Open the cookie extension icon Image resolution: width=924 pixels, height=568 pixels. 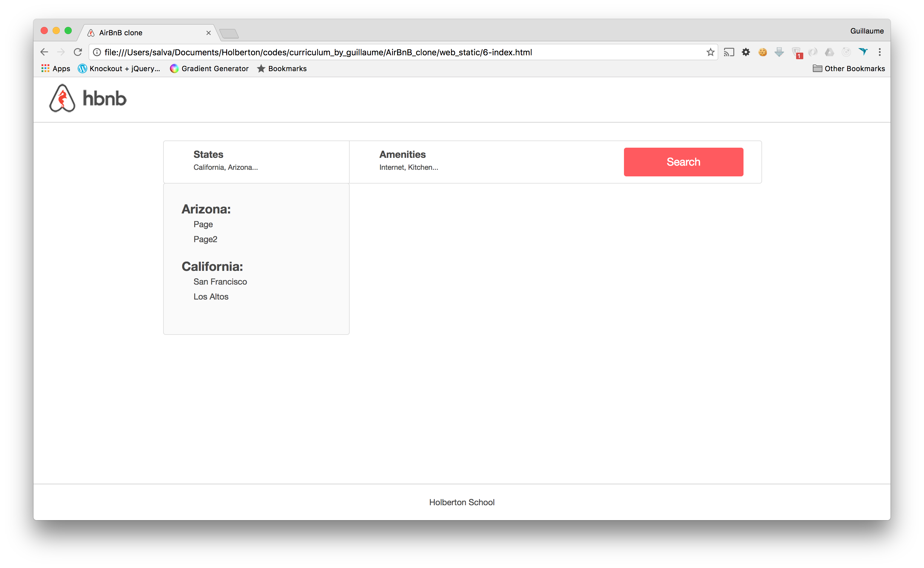762,52
